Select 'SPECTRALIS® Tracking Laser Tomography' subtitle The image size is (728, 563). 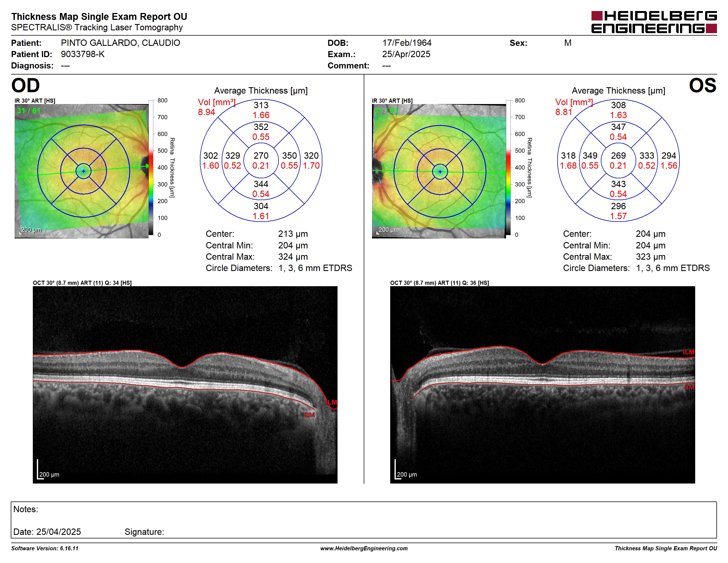97,27
